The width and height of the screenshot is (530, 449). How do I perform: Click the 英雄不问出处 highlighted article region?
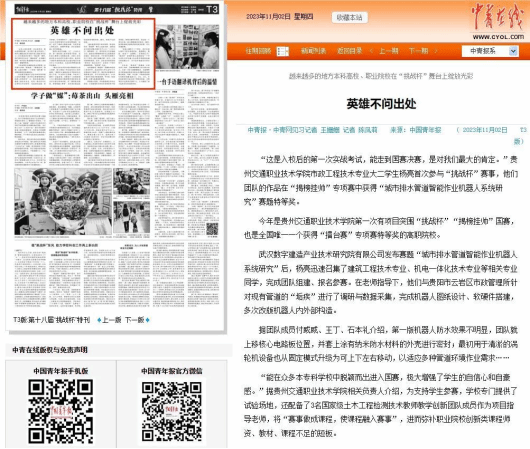pyautogui.click(x=83, y=54)
